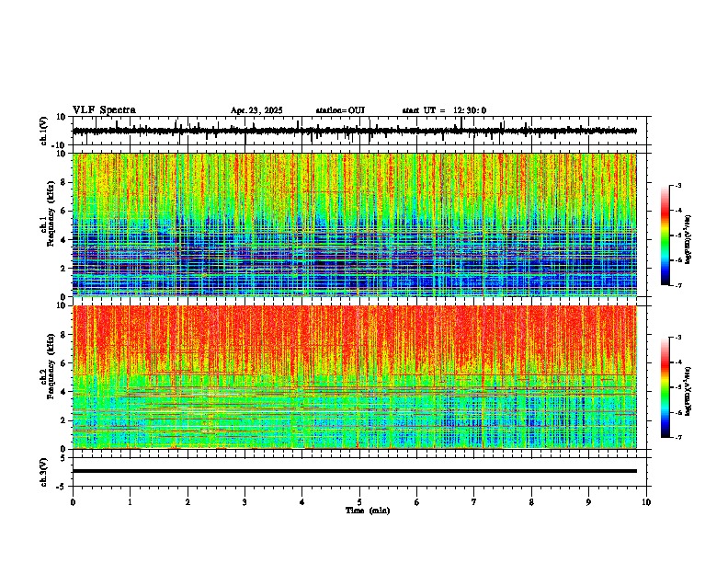Click the "8" kHz tick on ch.2 spectrogram axis
Viewport: 728px width, 563px height.
pyautogui.click(x=64, y=335)
